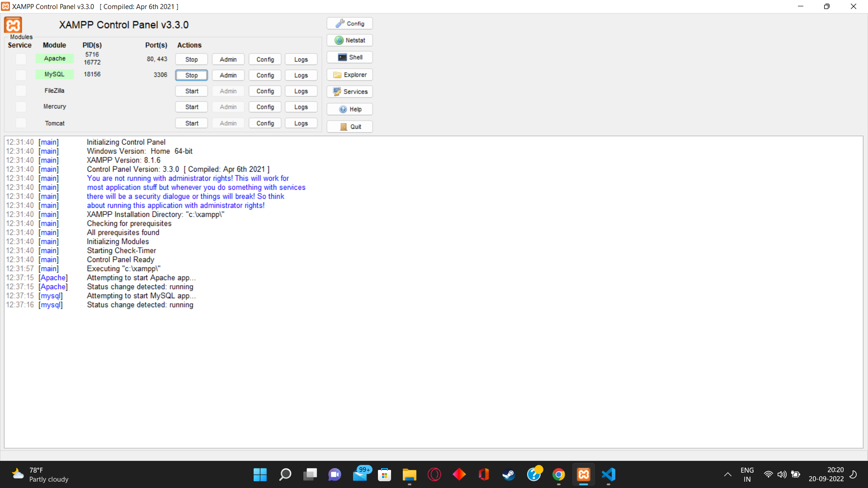Viewport: 868px width, 488px height.
Task: Click the XAMPP logo icon
Action: coord(13,25)
